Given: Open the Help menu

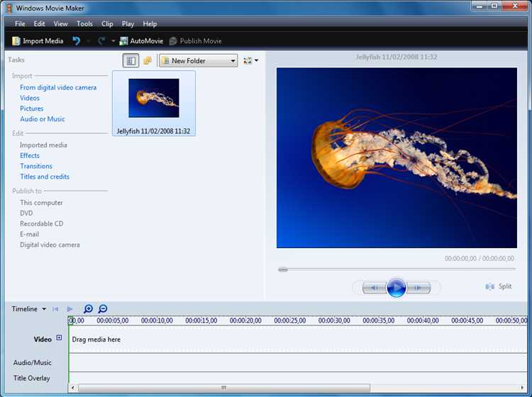Looking at the screenshot, I should pyautogui.click(x=150, y=23).
